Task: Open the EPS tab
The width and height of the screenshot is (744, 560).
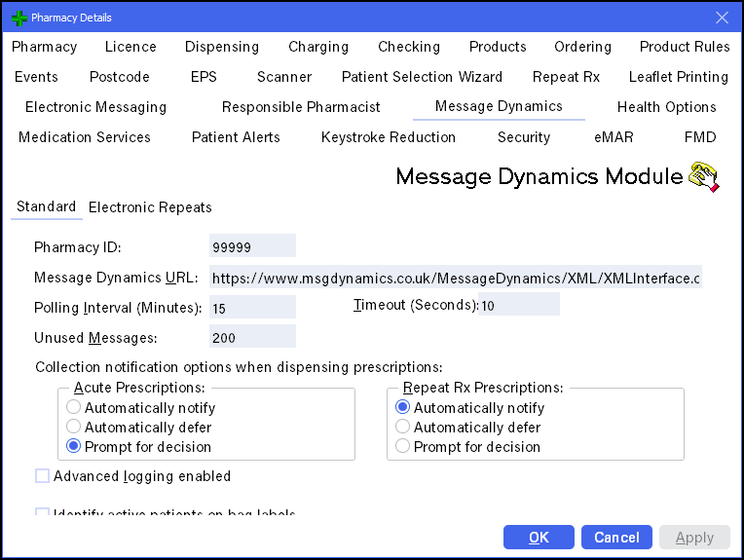Action: pyautogui.click(x=204, y=77)
